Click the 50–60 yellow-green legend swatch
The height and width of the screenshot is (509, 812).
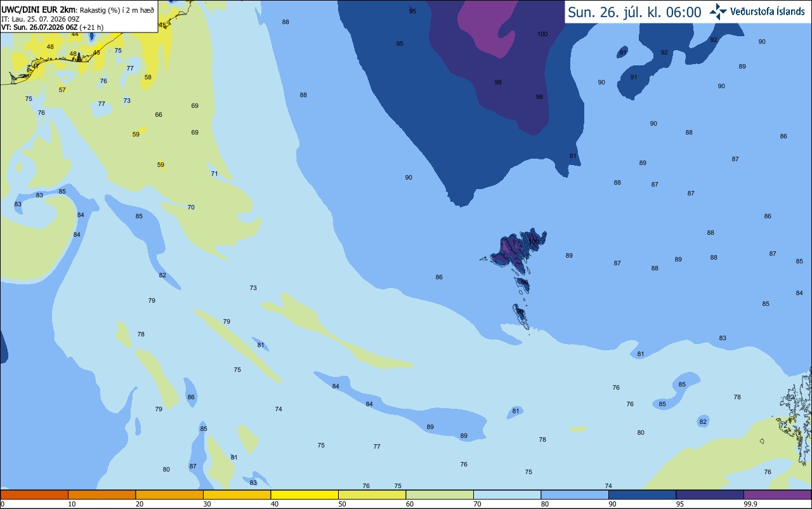(372, 494)
